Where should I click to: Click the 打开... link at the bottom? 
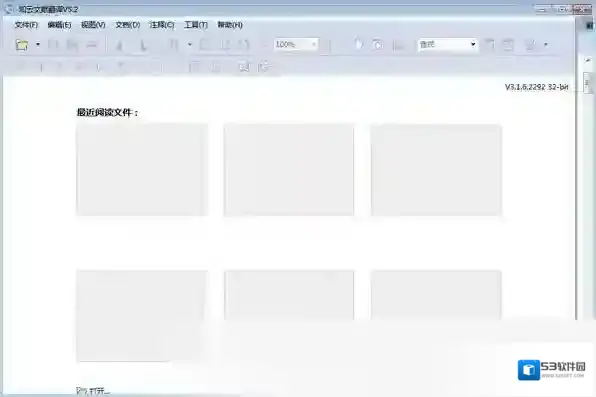93,391
